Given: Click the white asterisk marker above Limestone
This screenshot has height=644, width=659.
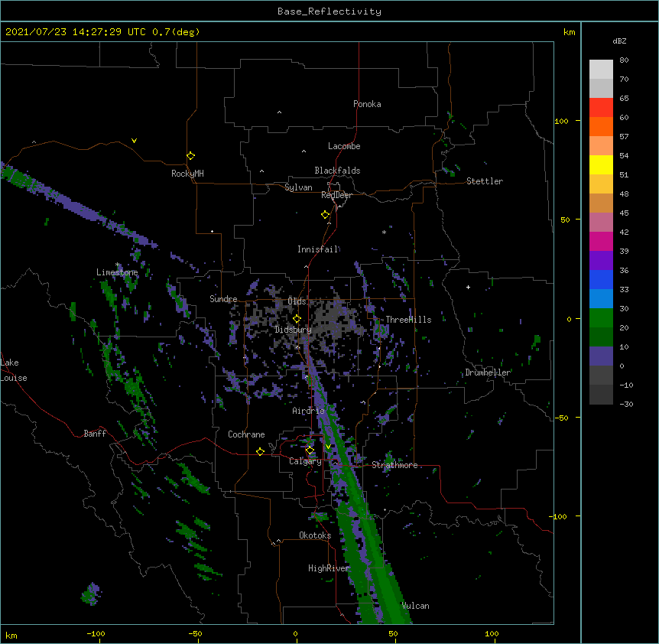Looking at the screenshot, I should tap(118, 265).
